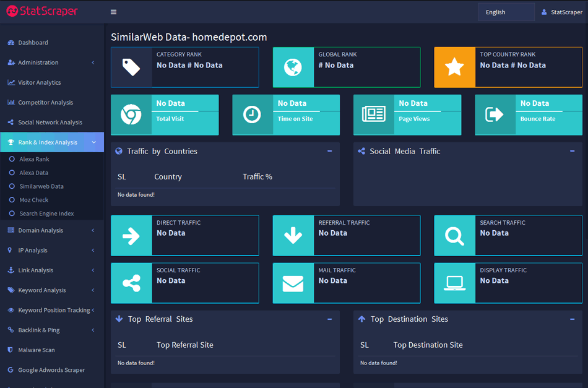
Task: Open Google Adwords Scraper menu item
Action: click(52, 370)
